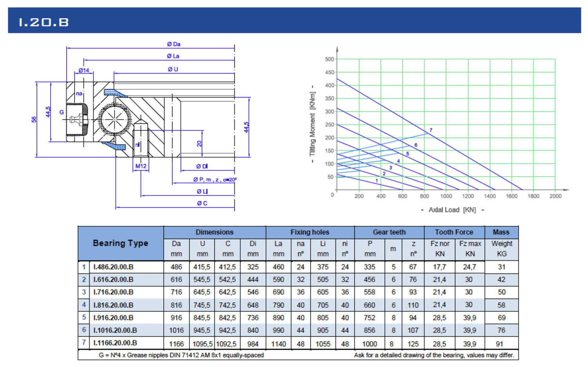Click the Ø Da dimension label

tap(173, 44)
